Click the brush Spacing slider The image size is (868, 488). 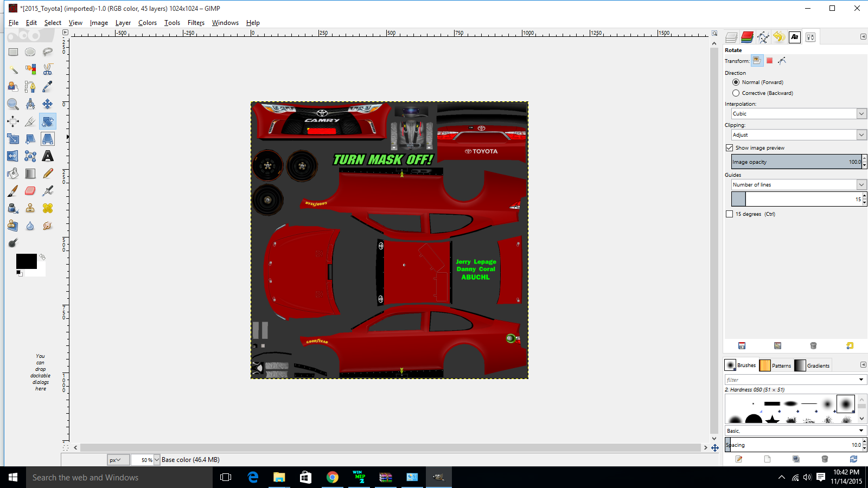pyautogui.click(x=793, y=445)
